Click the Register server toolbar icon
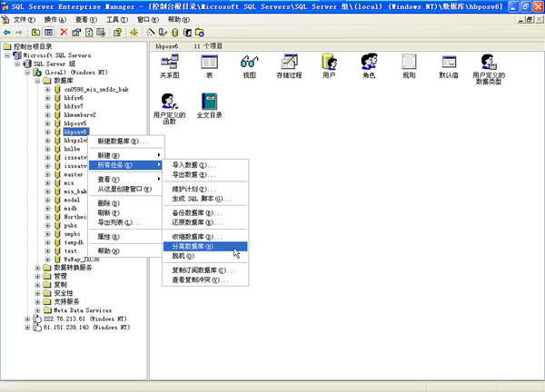Screen dimensions: 545x392 [x=163, y=33]
